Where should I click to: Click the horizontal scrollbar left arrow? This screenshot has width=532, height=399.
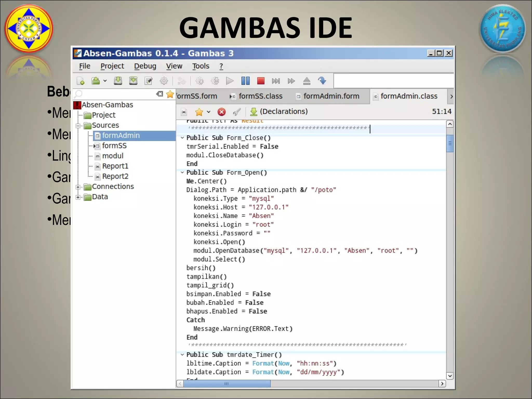(180, 384)
